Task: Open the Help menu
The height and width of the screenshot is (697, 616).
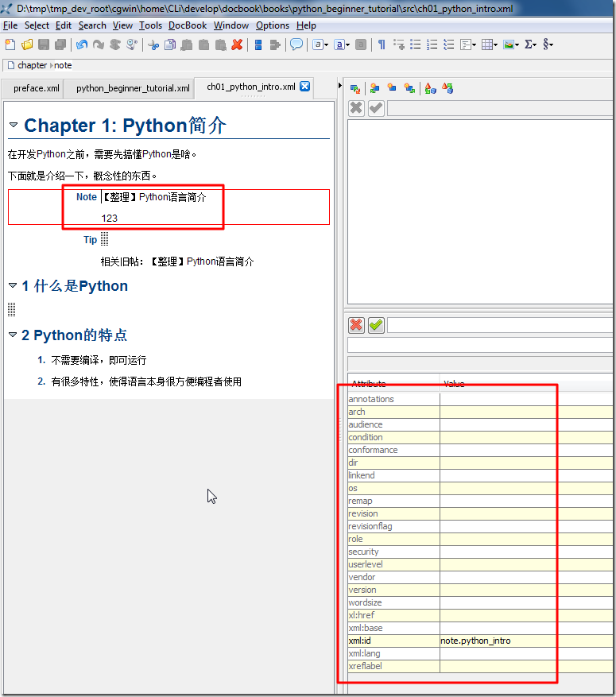Action: [306, 25]
